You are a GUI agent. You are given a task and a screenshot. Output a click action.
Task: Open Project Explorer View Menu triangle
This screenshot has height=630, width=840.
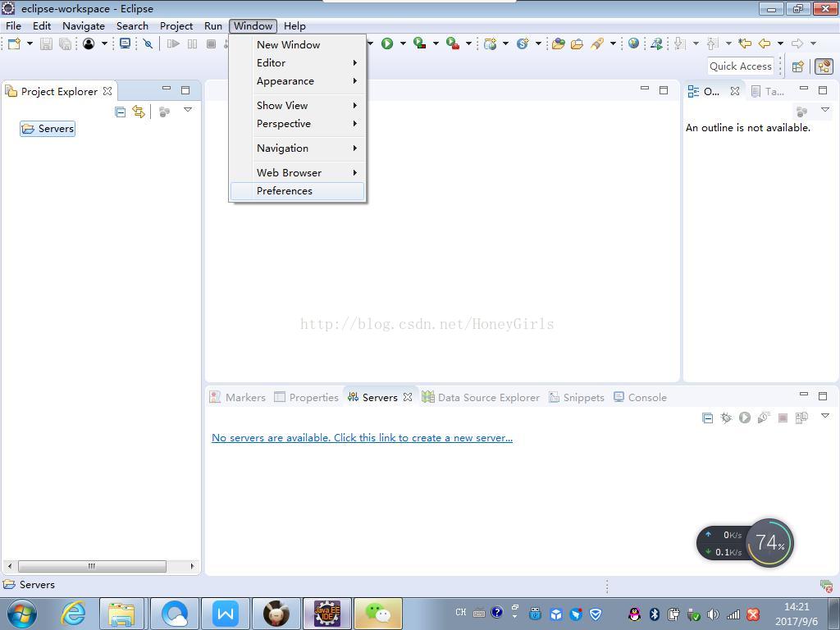click(188, 110)
